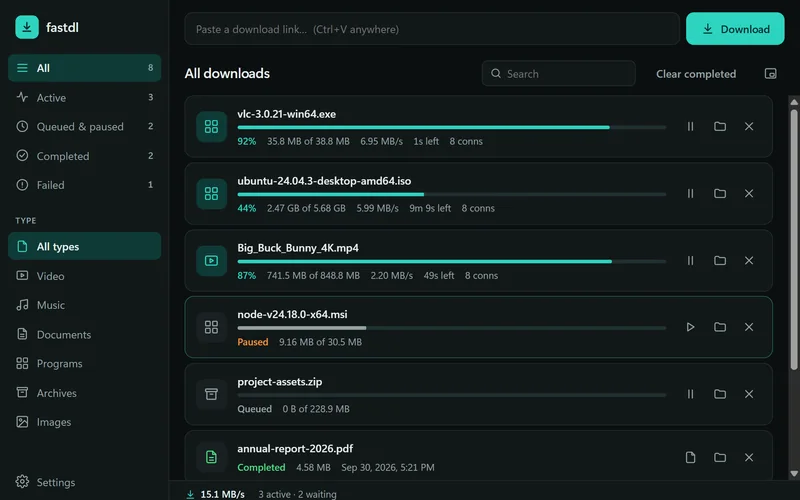Filter by Programs type
Image resolution: width=800 pixels, height=500 pixels.
point(85,364)
